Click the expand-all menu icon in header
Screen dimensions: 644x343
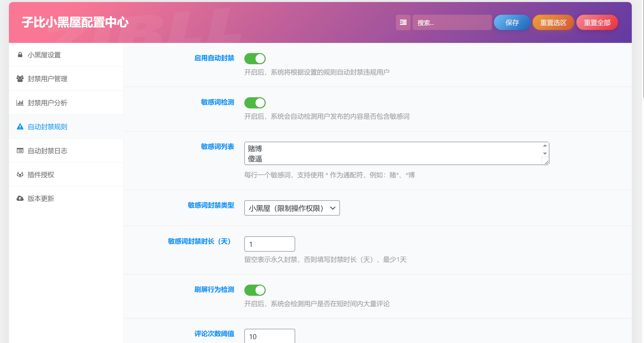[x=403, y=22]
